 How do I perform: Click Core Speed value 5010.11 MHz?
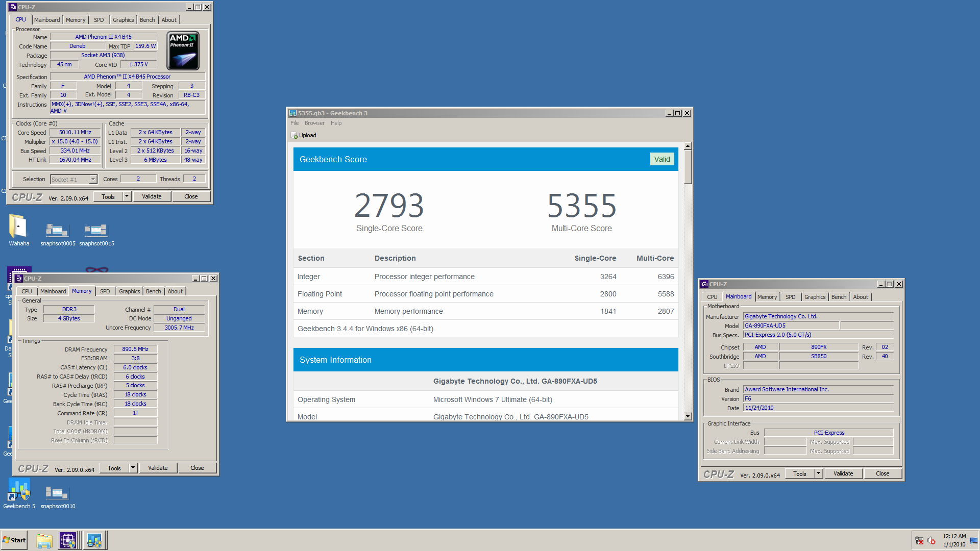75,132
